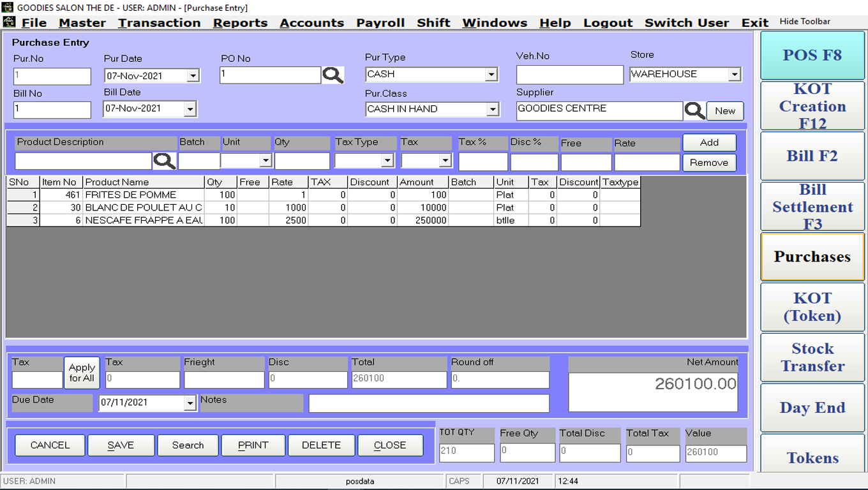Click Apply for All tax button
Viewport: 868px width, 490px height.
[82, 373]
